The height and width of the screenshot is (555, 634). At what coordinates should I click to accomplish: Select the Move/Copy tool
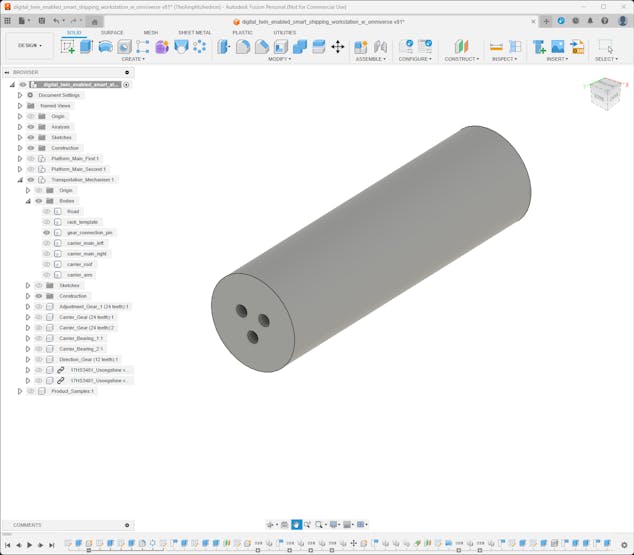click(337, 46)
